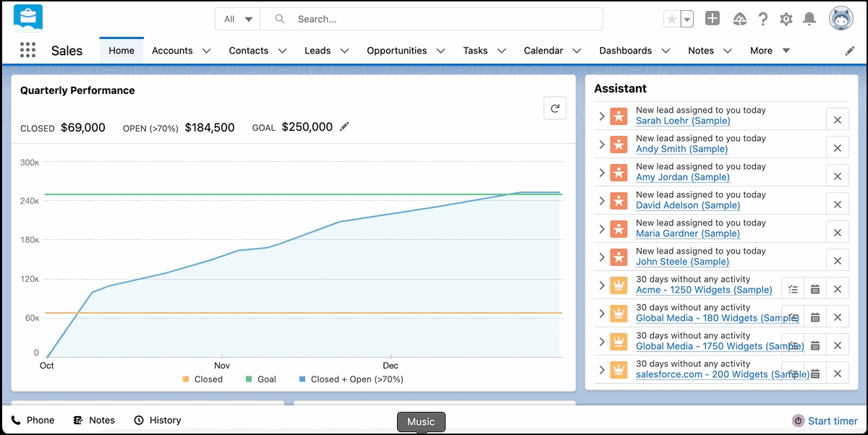Click the notifications bell icon

[x=809, y=20]
